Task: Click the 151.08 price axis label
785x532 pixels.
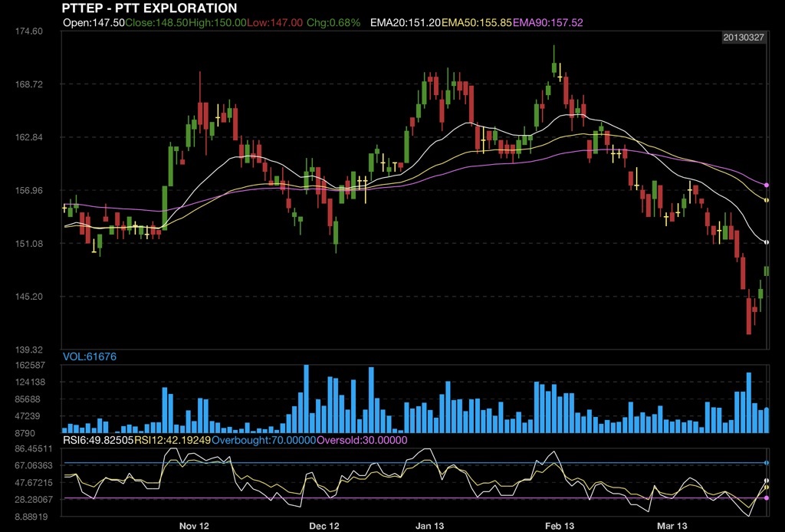Action: (29, 244)
